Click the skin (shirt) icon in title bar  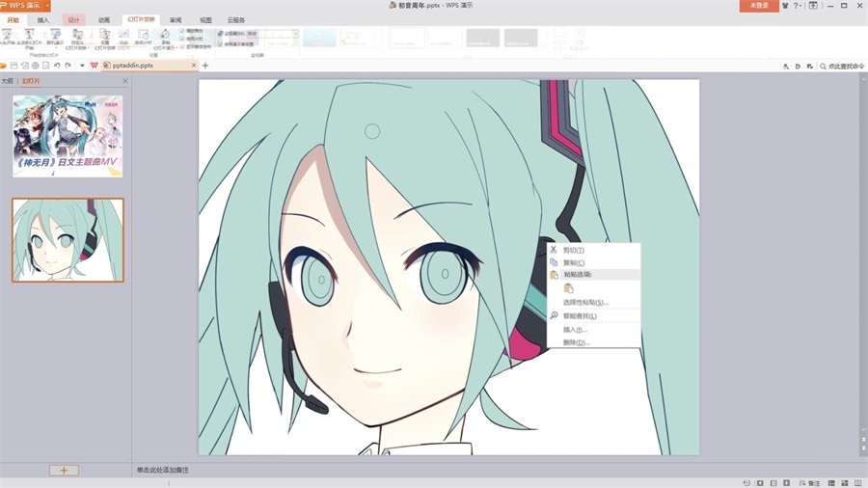[785, 6]
